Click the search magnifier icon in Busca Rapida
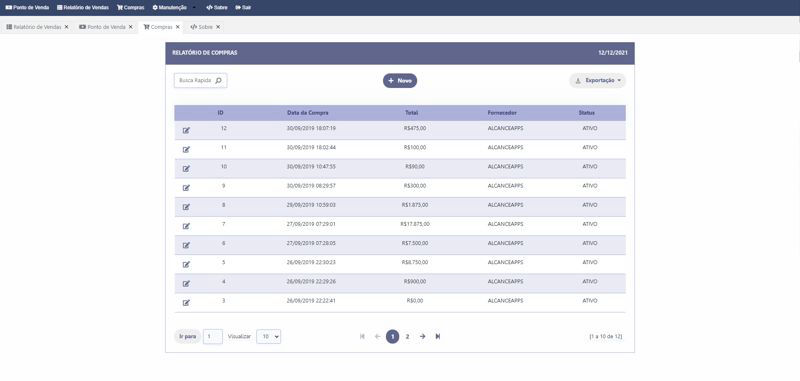The image size is (800, 381). point(218,81)
